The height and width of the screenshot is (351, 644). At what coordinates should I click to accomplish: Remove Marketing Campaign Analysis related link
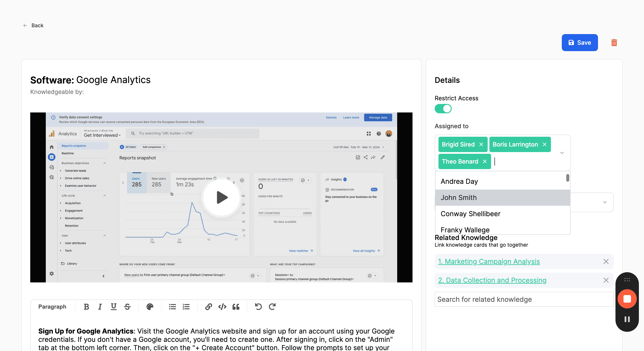[606, 262]
